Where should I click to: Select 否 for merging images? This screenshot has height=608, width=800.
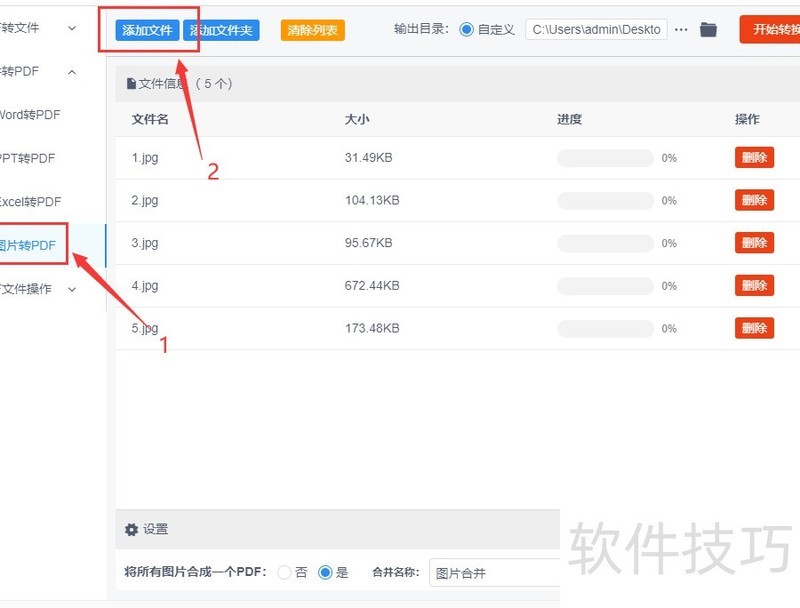tap(285, 573)
